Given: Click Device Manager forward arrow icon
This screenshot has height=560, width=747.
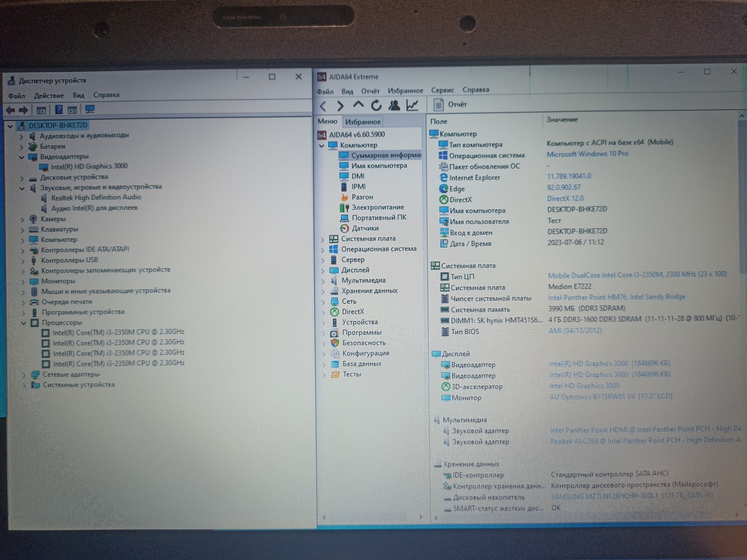Looking at the screenshot, I should click(24, 110).
